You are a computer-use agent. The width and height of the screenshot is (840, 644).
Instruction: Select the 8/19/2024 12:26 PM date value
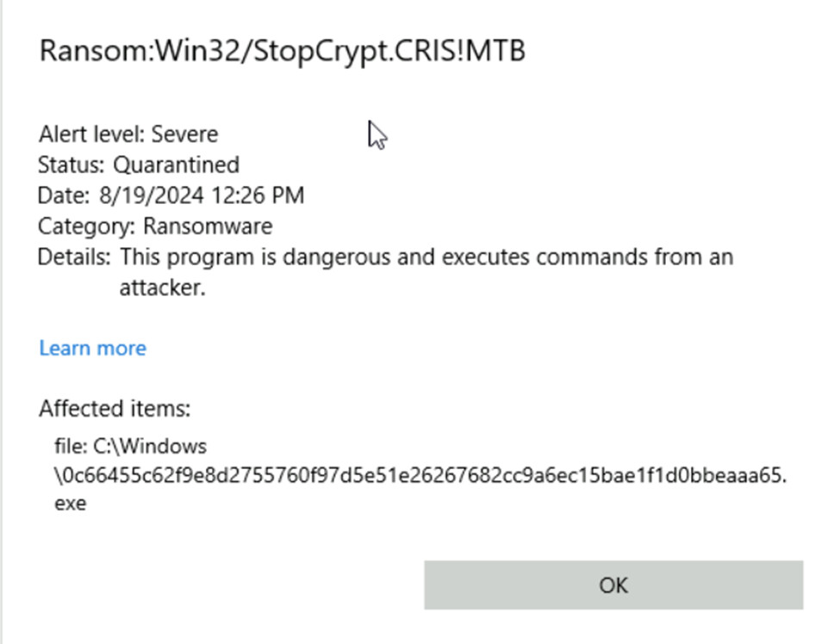click(202, 195)
